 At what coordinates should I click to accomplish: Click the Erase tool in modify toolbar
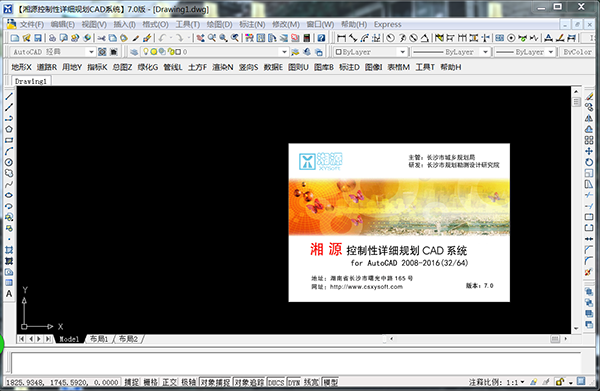point(589,96)
